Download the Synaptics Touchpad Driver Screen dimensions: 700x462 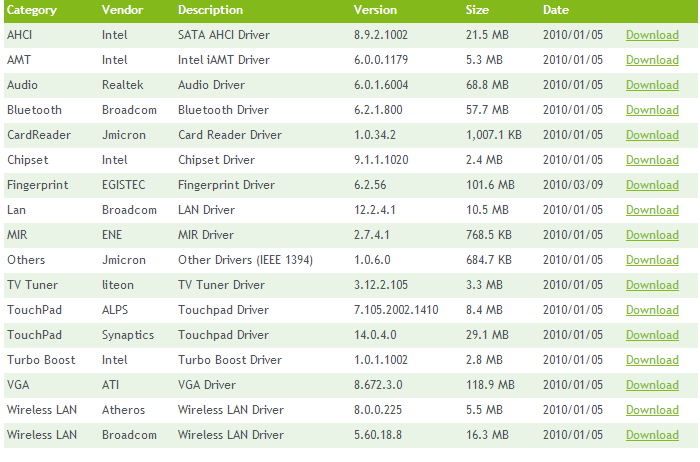[x=652, y=335]
